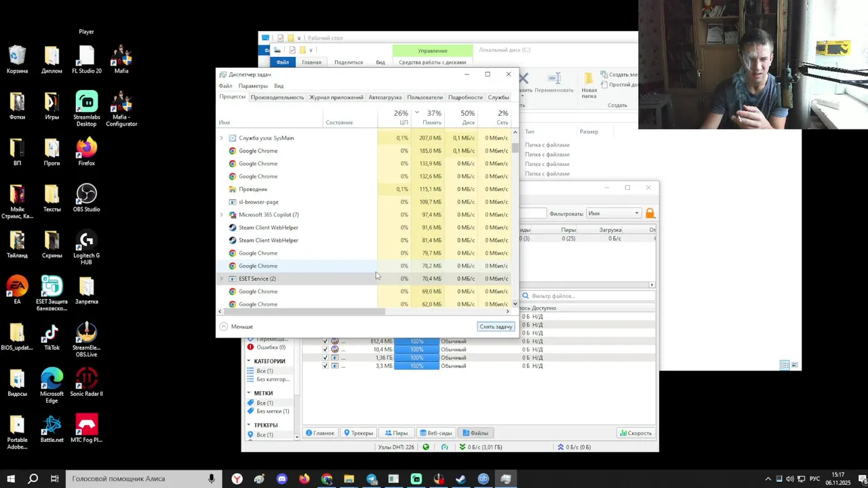
Task: Open the Трекеры tab button in qBittorrent
Action: [358, 433]
